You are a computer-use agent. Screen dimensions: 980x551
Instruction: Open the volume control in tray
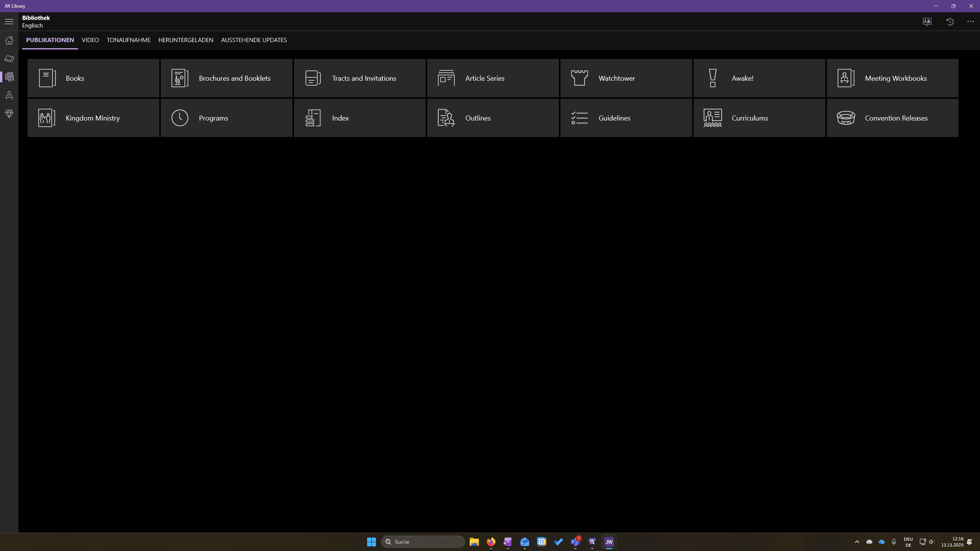(x=932, y=542)
